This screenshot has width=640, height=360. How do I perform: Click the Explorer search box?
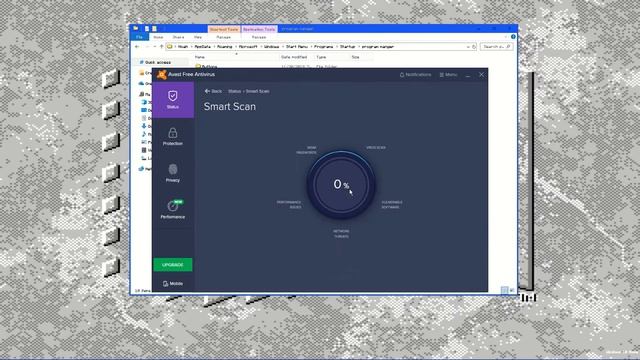click(x=496, y=47)
